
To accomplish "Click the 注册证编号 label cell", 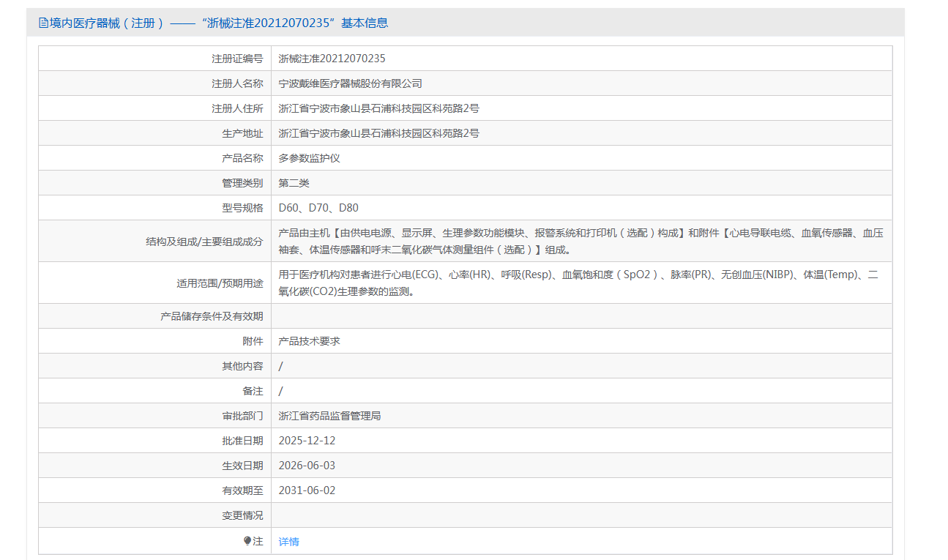I will [x=237, y=59].
